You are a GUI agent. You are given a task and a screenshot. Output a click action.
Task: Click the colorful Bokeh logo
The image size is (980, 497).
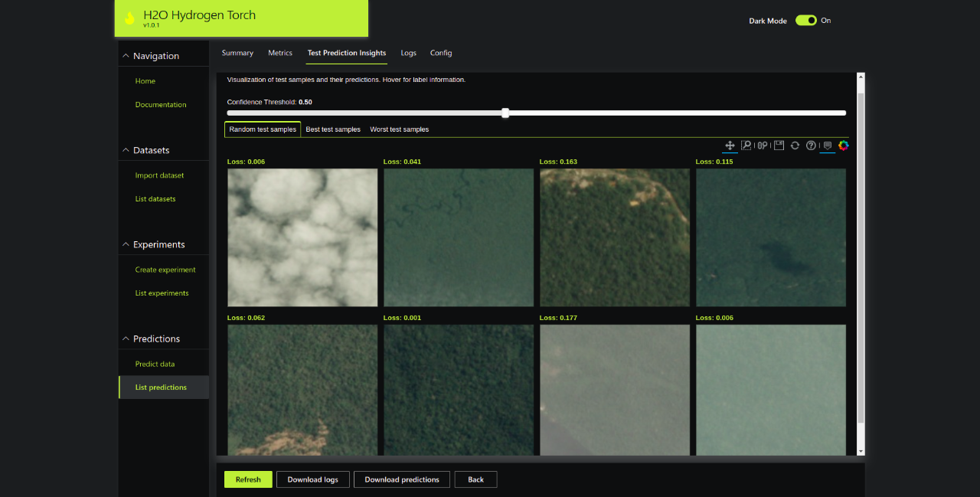pyautogui.click(x=844, y=146)
